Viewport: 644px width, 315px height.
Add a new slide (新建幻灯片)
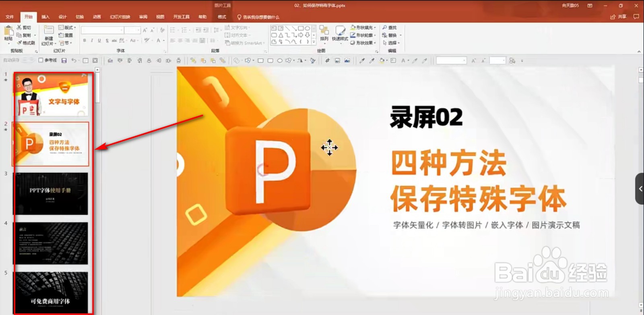tap(49, 35)
